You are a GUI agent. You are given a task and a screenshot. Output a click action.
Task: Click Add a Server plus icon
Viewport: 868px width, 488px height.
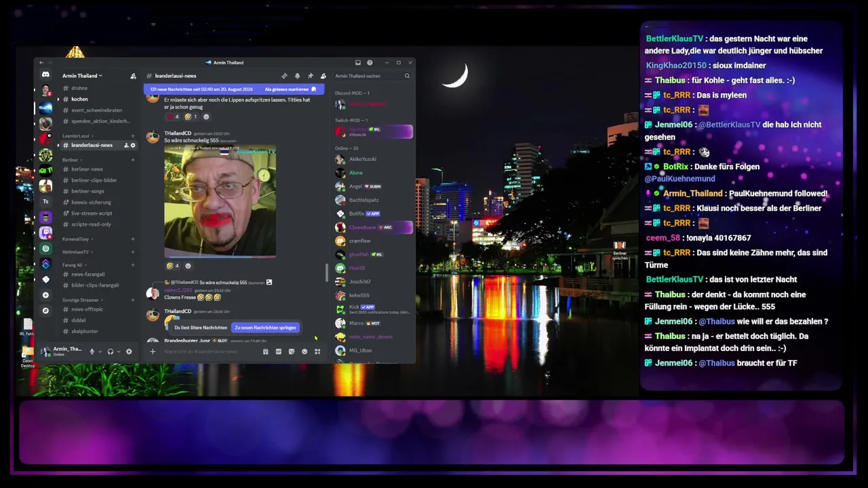(x=45, y=295)
